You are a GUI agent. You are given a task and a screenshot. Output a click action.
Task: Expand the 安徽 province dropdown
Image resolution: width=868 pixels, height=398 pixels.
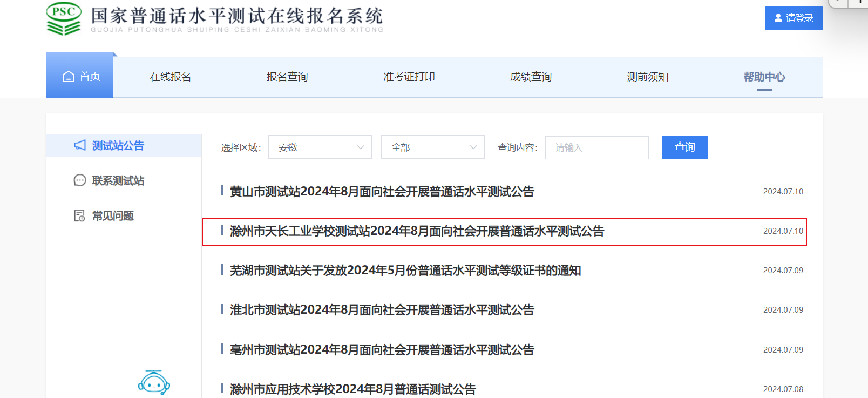(320, 147)
